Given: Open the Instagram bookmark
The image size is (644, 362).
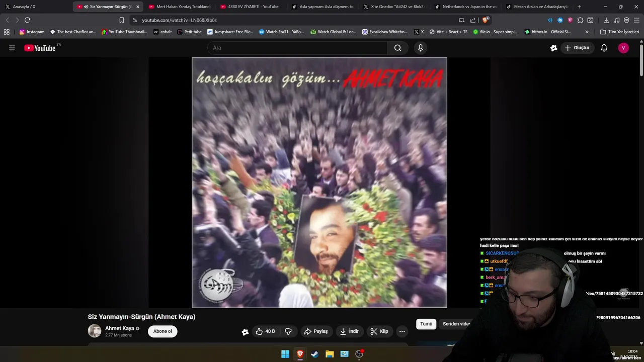Looking at the screenshot, I should click(32, 32).
